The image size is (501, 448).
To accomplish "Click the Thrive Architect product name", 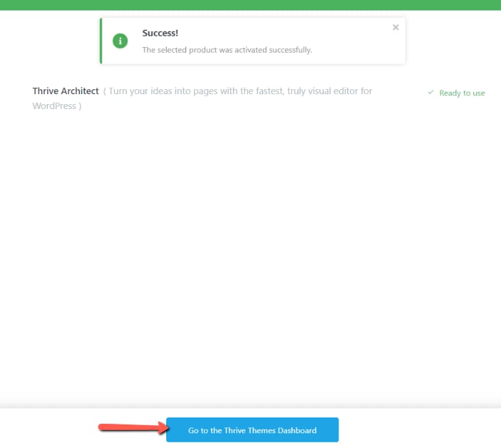I will (x=66, y=91).
